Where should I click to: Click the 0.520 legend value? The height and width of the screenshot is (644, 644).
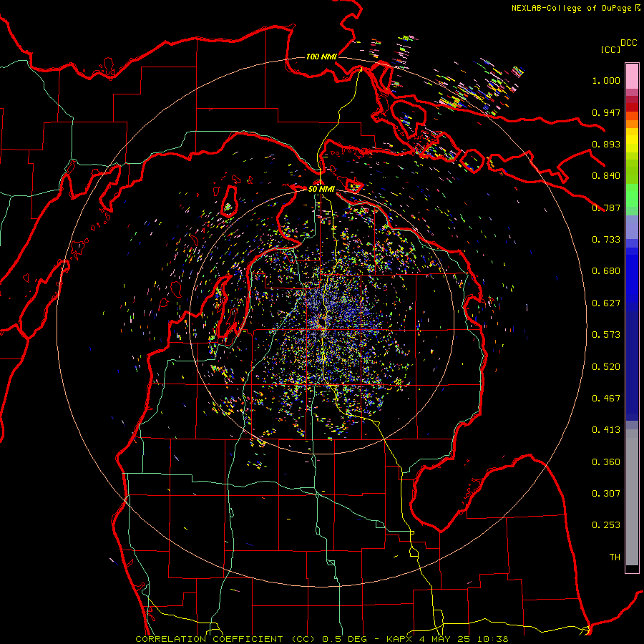pyautogui.click(x=606, y=367)
